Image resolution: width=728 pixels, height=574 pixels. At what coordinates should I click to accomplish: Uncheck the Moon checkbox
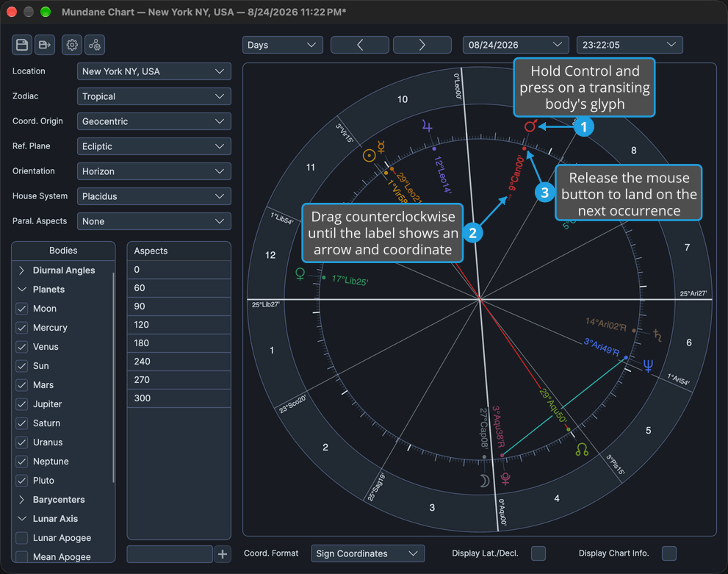click(22, 309)
